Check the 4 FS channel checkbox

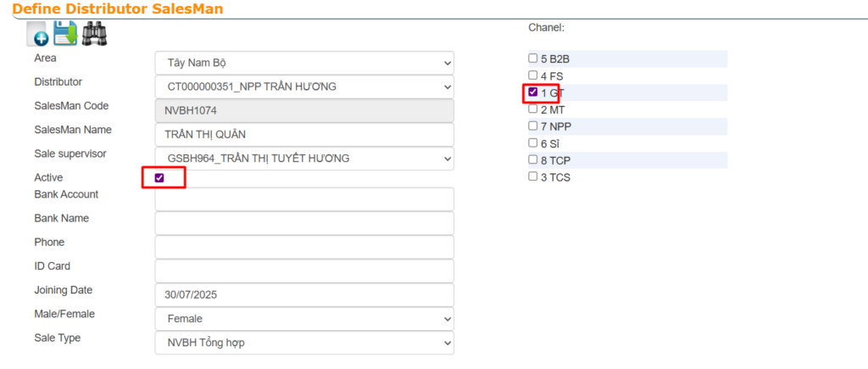pos(533,75)
